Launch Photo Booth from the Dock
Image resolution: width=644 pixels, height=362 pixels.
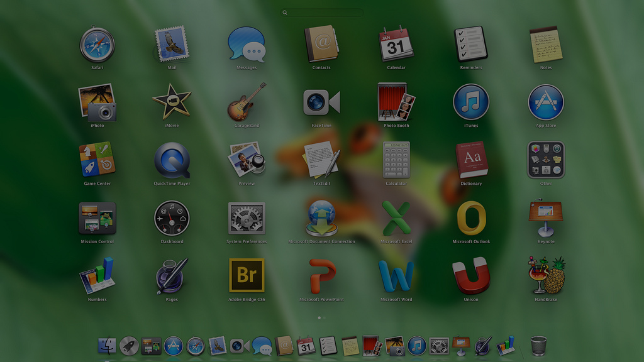click(x=372, y=346)
